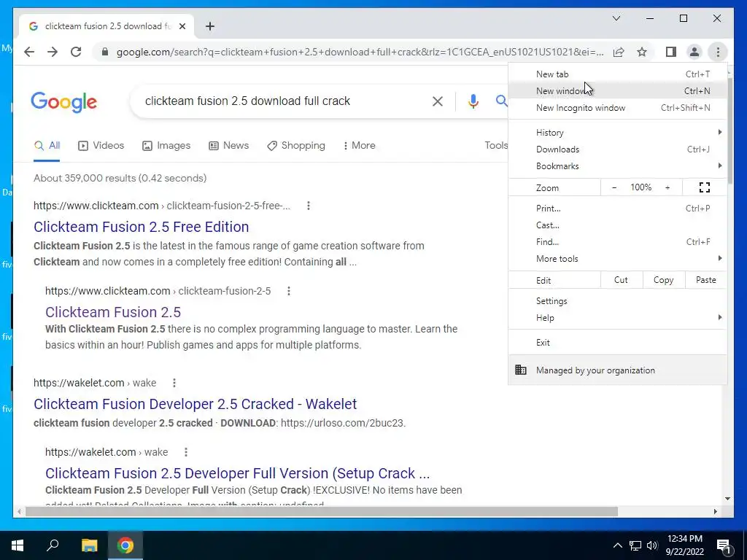Open Tools under the search bar
Viewport: 747px width, 560px height.
[x=496, y=145]
